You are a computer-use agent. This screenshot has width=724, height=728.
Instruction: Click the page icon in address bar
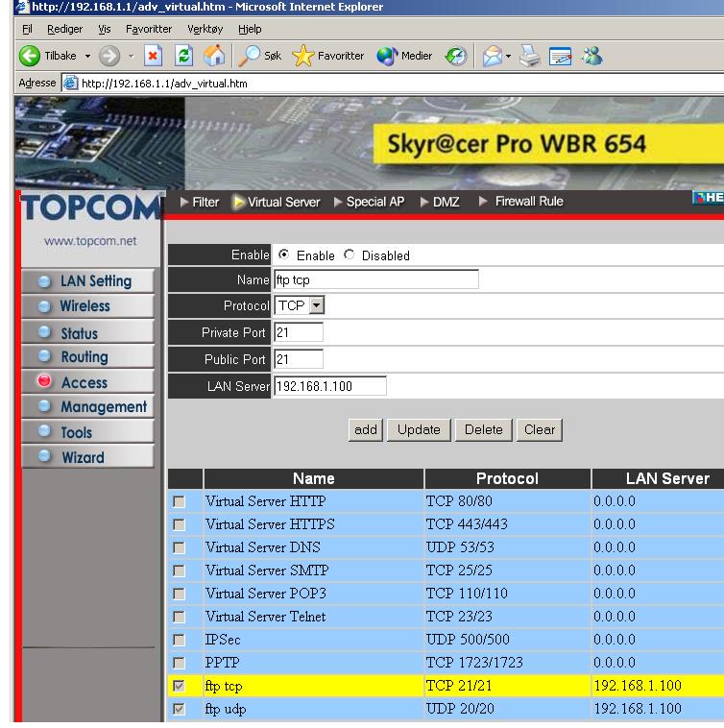point(70,84)
